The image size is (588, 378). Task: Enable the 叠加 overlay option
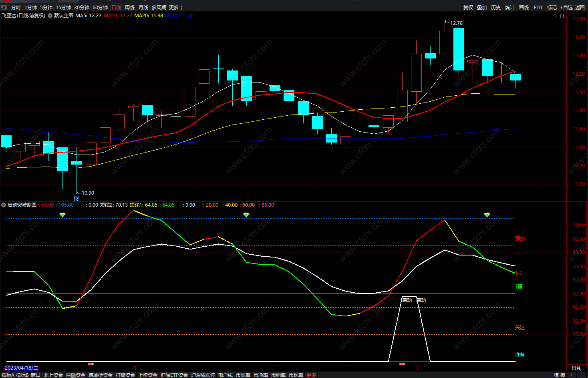(482, 7)
